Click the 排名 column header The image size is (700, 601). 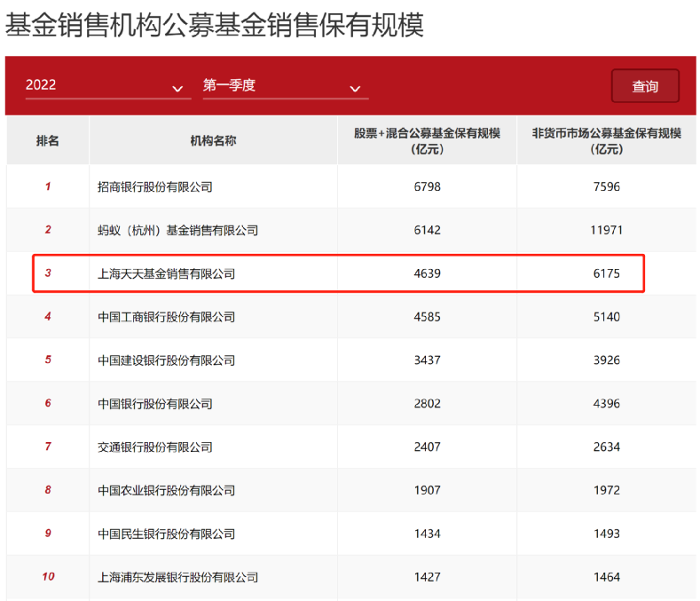point(48,140)
